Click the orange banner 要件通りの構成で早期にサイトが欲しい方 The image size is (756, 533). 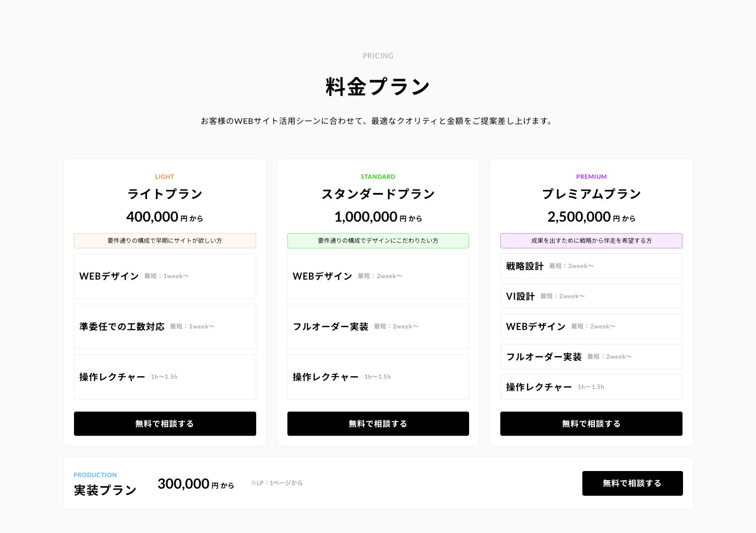(165, 241)
